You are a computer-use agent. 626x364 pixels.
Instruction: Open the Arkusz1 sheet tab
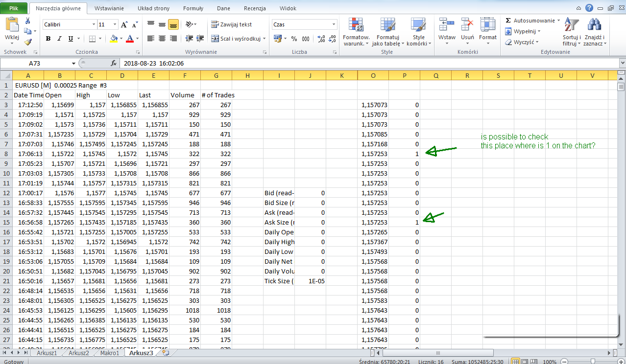47,353
